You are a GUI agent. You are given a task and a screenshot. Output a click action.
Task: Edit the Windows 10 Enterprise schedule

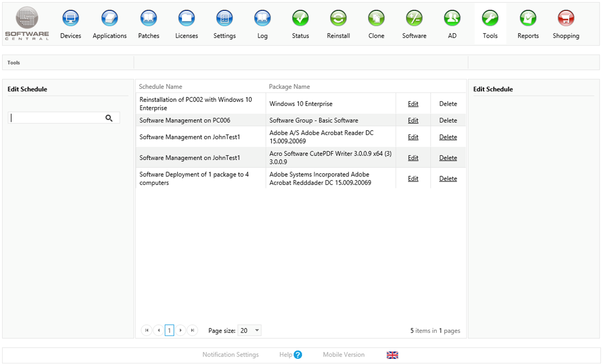413,104
